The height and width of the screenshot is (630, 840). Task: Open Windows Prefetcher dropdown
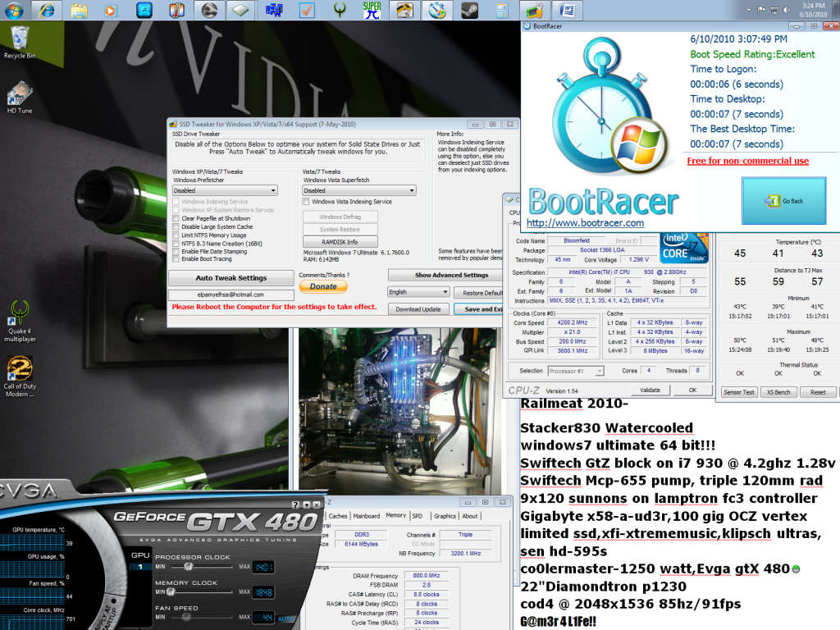(225, 190)
